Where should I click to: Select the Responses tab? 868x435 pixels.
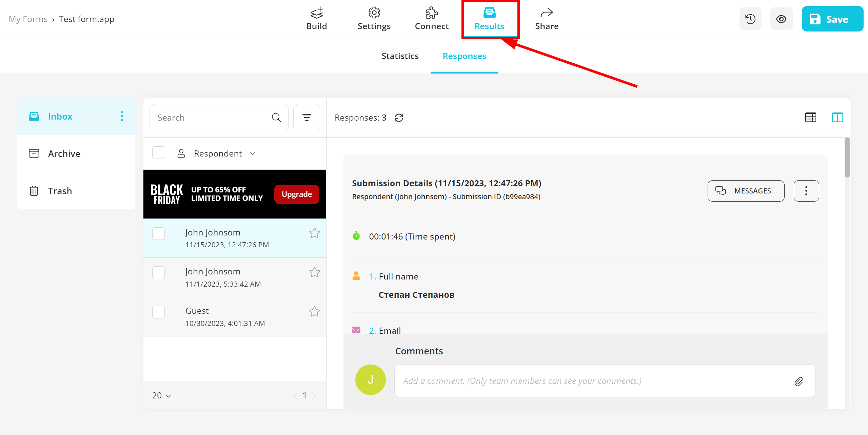pos(465,56)
